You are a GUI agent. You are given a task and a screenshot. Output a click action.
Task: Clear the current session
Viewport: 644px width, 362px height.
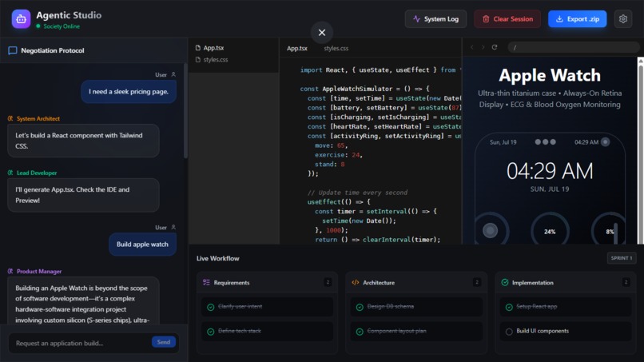pos(507,19)
